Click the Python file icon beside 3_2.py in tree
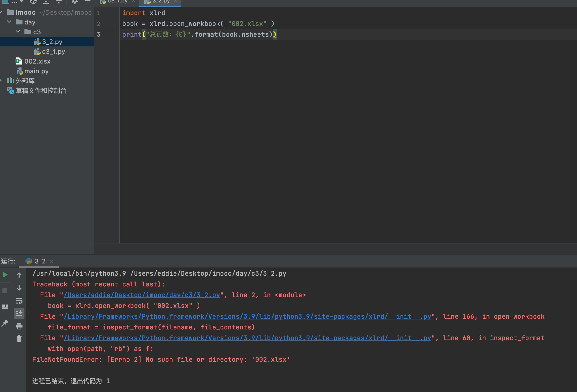577x392 pixels. click(x=37, y=42)
